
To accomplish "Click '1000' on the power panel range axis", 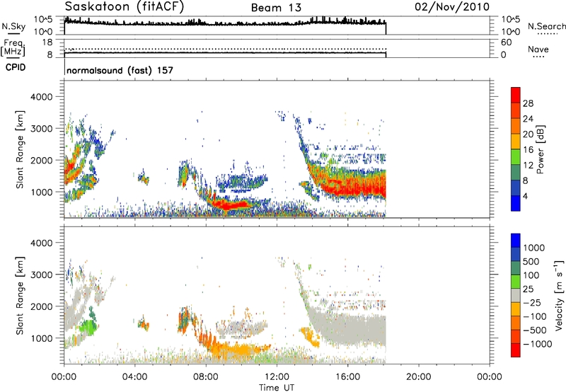I will coord(42,192).
